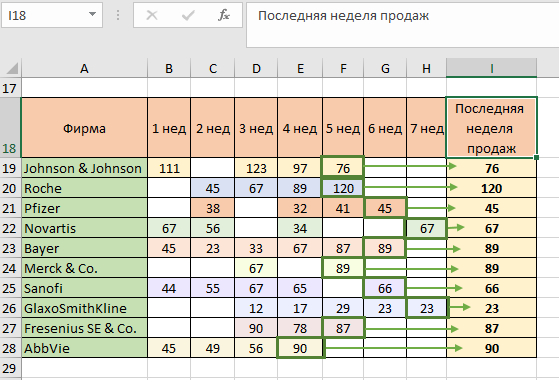This screenshot has width=559, height=380.
Task: Click the '7 нед' header cell
Action: click(x=426, y=128)
